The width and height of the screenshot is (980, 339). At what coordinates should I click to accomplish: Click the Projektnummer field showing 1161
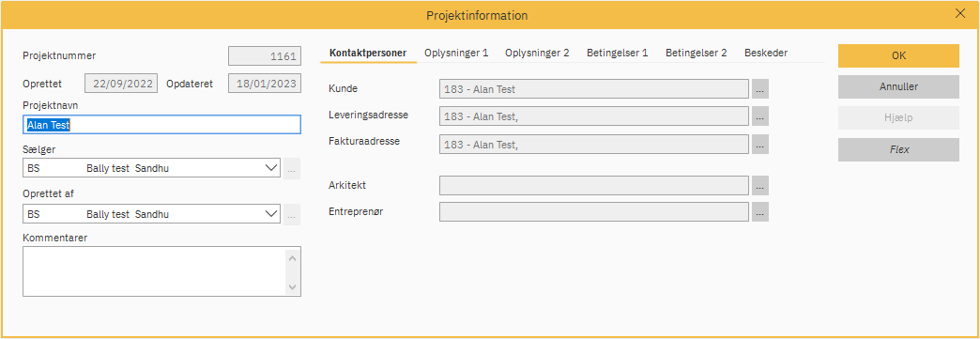(x=265, y=55)
